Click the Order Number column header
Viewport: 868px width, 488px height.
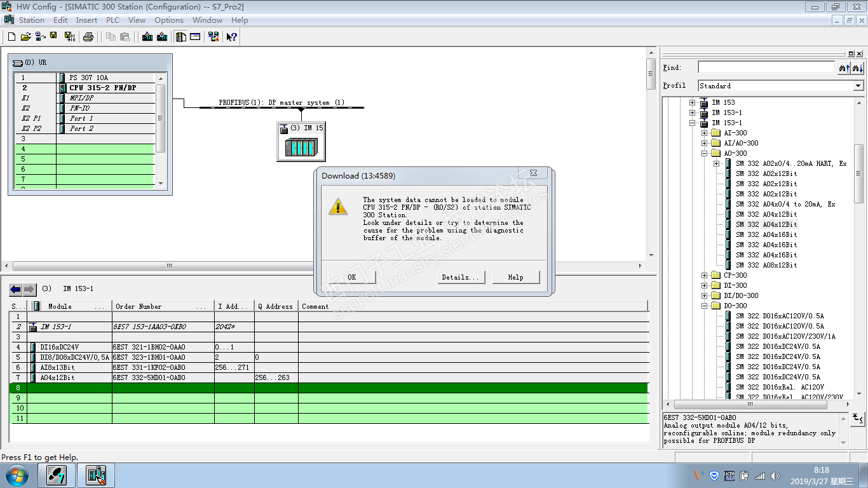[163, 306]
